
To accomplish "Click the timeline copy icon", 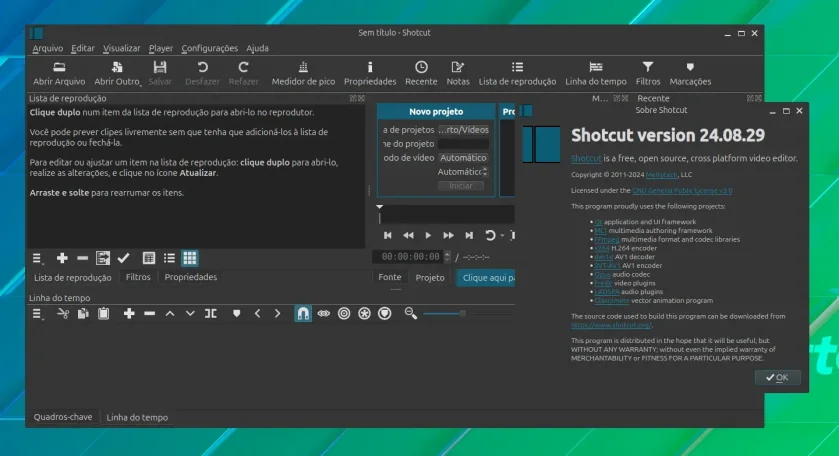I will [x=83, y=313].
